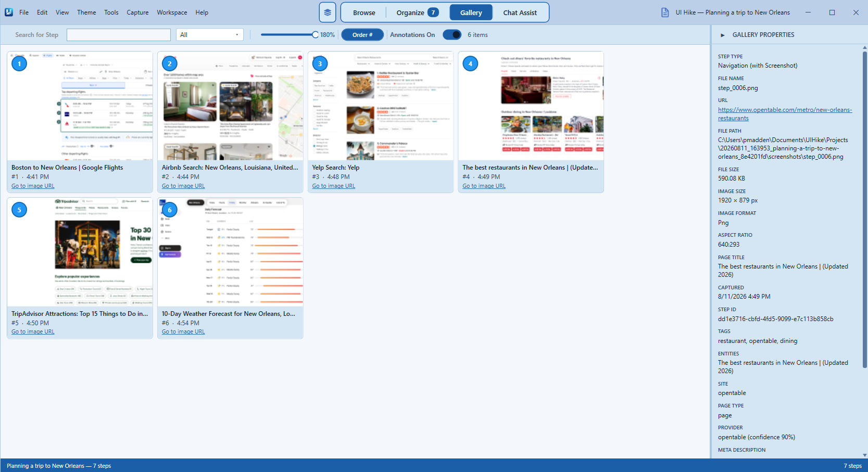Open the All filter dropdown

point(210,35)
